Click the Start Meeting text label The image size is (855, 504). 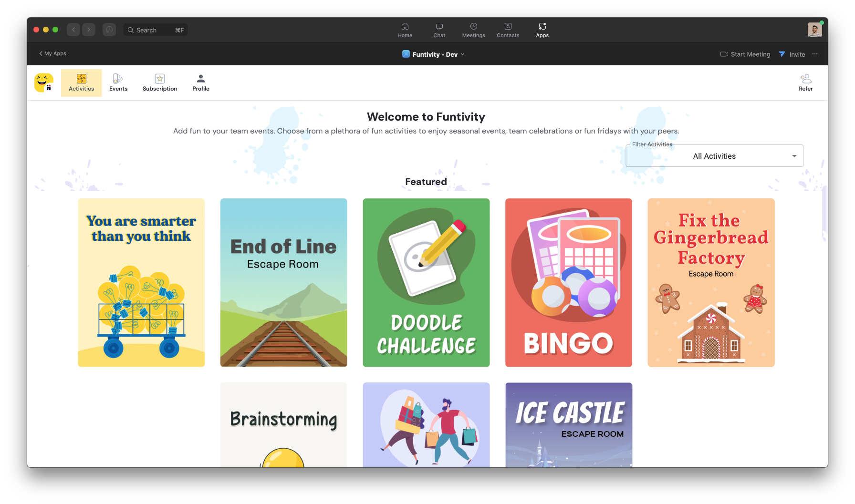751,54
